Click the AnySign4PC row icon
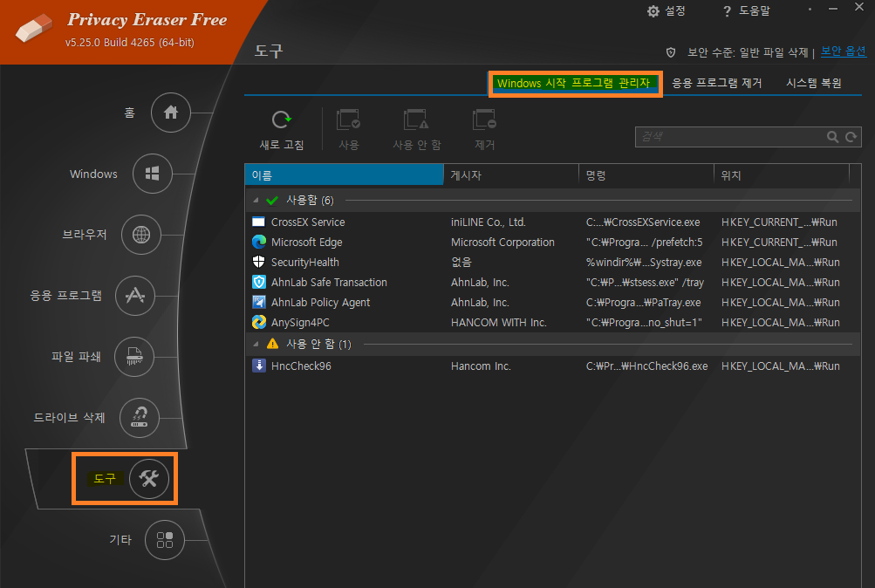875x588 pixels. click(259, 322)
